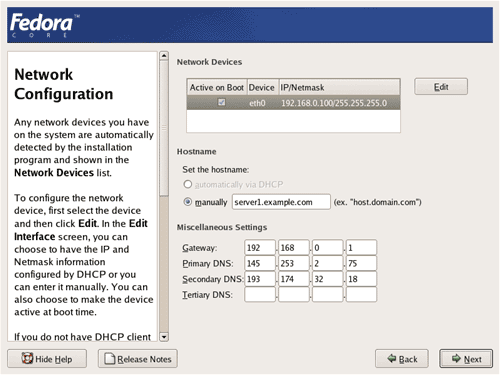500x375 pixels.
Task: Click Secondary DNS second octet 174
Action: point(294,279)
